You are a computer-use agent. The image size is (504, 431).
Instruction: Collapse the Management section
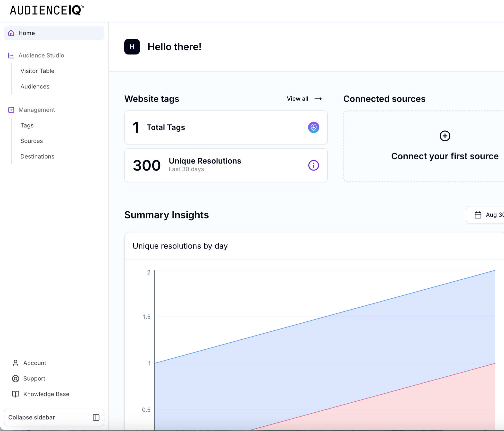pos(37,110)
